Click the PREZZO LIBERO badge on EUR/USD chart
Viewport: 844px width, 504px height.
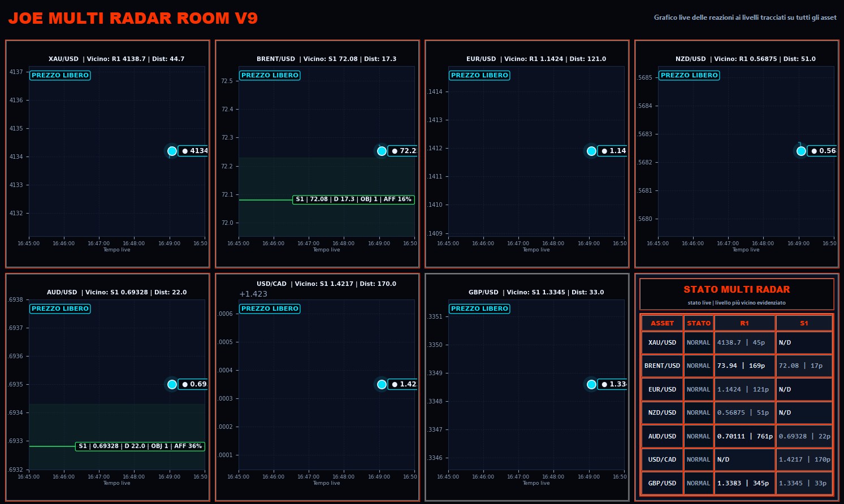coord(479,75)
